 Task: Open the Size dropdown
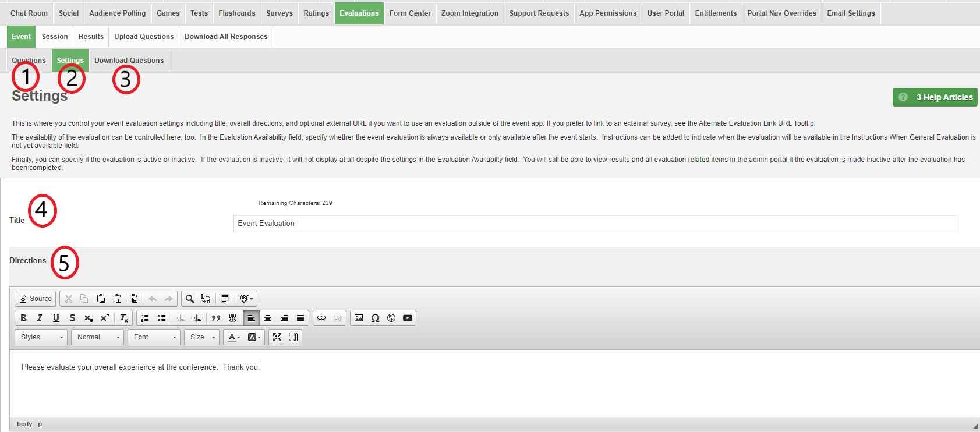[x=202, y=337]
